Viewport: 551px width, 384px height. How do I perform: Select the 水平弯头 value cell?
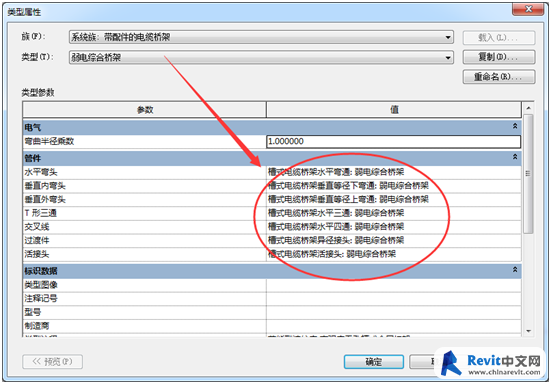394,172
